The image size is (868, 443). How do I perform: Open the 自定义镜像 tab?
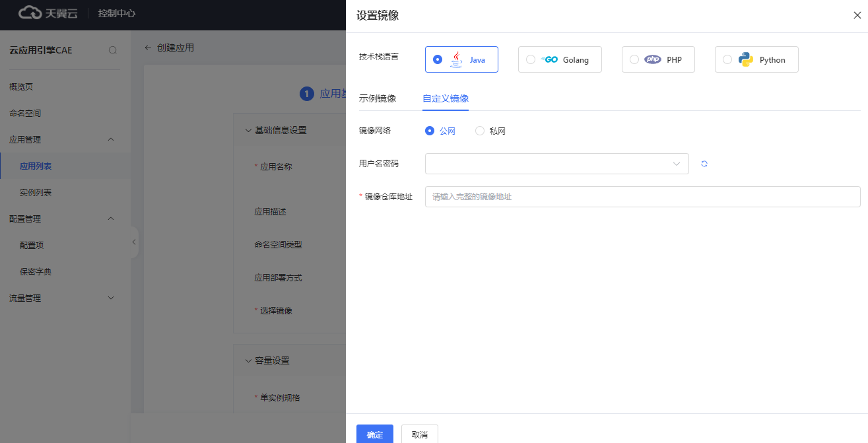click(446, 98)
